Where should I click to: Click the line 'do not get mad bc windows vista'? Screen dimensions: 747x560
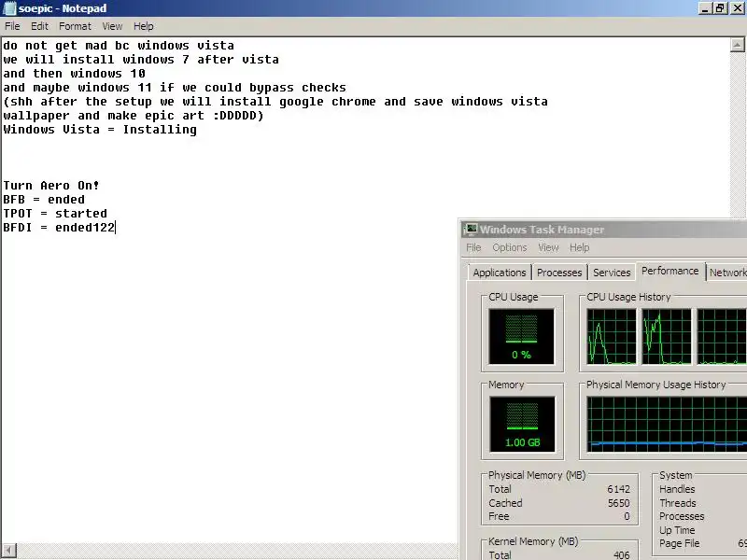119,45
